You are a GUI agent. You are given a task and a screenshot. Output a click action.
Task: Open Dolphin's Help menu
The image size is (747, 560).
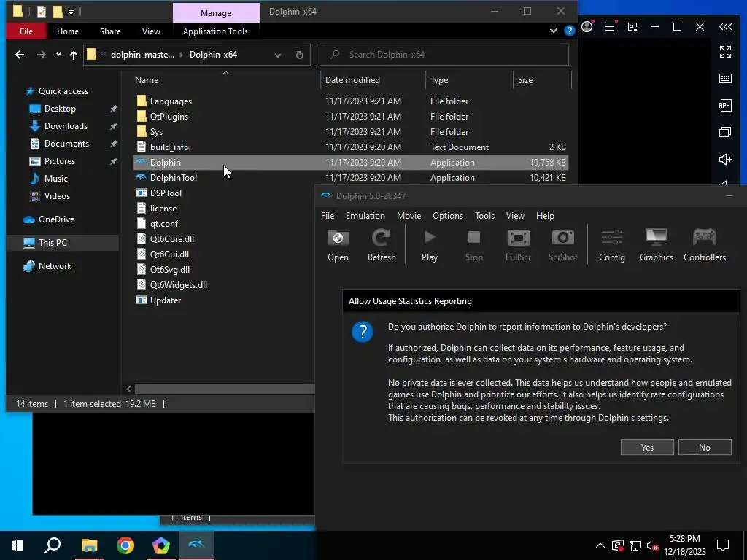(545, 216)
